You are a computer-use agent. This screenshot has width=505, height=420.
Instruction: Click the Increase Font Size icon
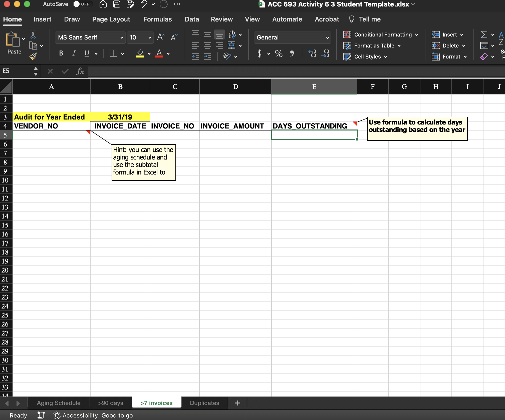pos(161,37)
